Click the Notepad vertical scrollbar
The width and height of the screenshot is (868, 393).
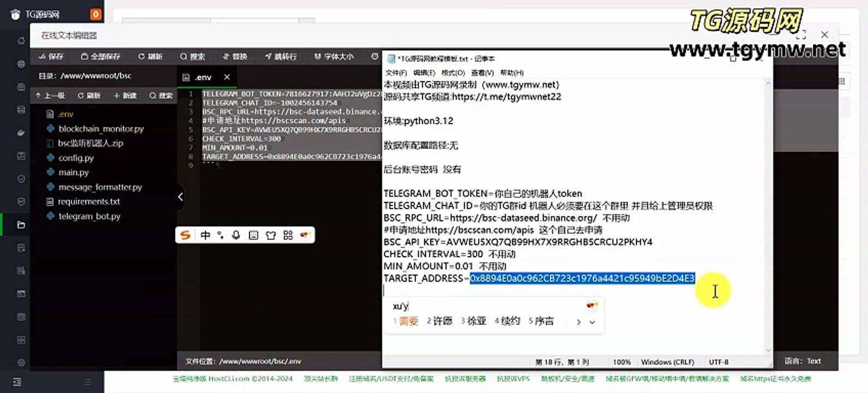coord(768,217)
